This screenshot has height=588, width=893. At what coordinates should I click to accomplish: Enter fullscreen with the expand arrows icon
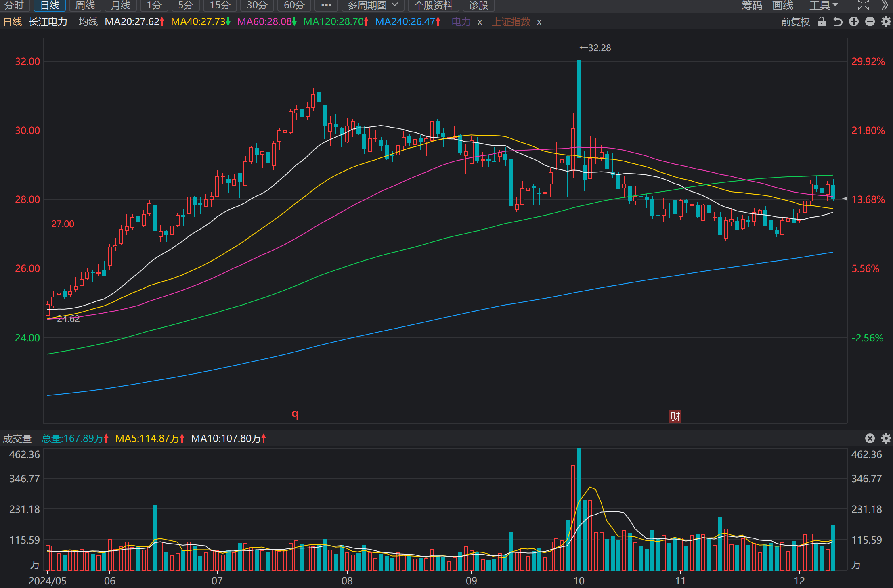pyautogui.click(x=864, y=5)
